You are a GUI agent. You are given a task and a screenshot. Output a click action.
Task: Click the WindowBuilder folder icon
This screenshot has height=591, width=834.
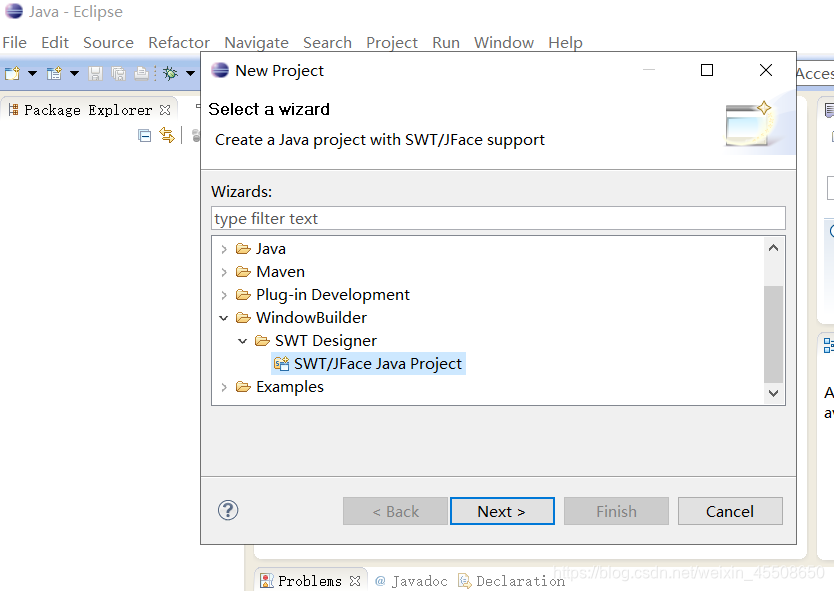point(243,318)
